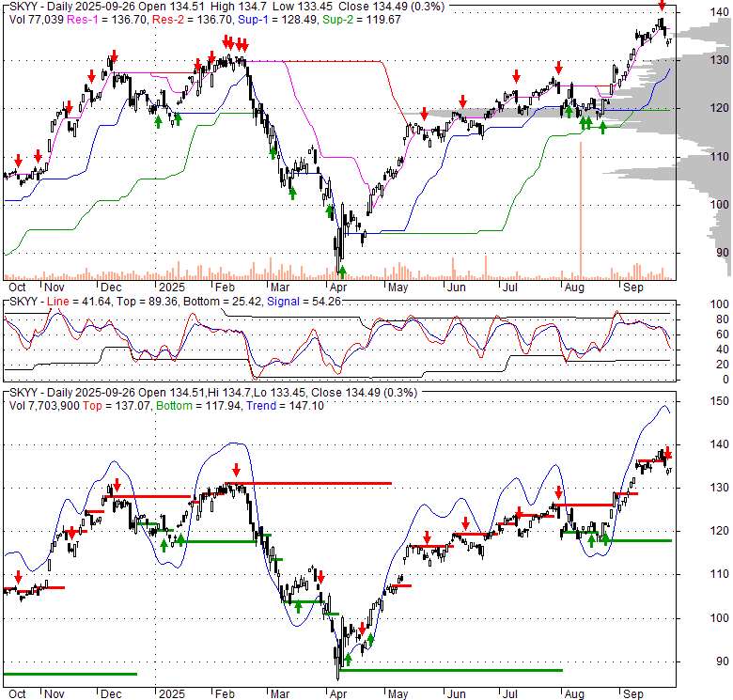Click the Oct label on top chart time axis
The image size is (733, 700).
coord(17,288)
